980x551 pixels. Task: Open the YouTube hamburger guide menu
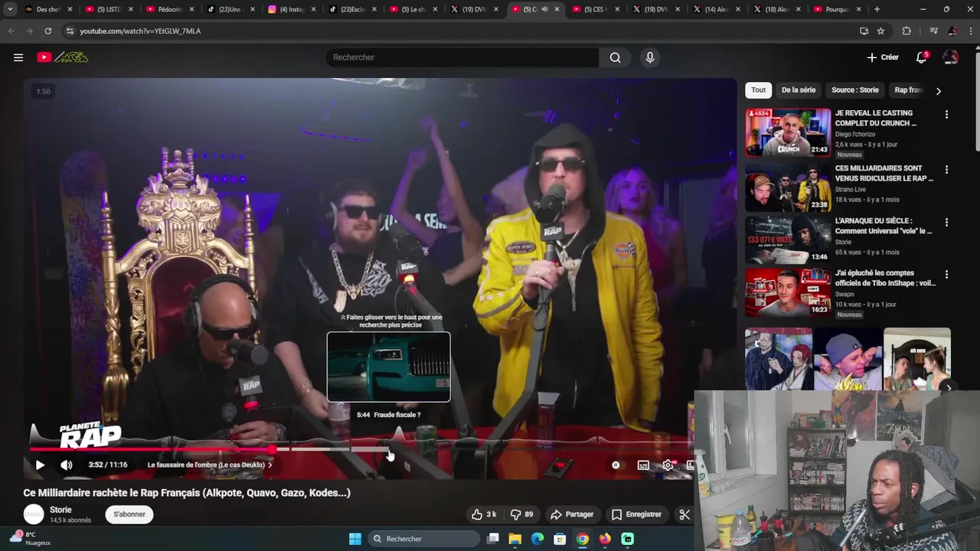pos(18,57)
